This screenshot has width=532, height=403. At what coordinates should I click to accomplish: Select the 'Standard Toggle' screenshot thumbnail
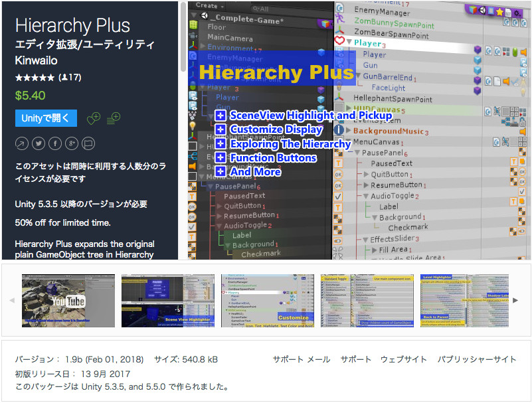[367, 301]
